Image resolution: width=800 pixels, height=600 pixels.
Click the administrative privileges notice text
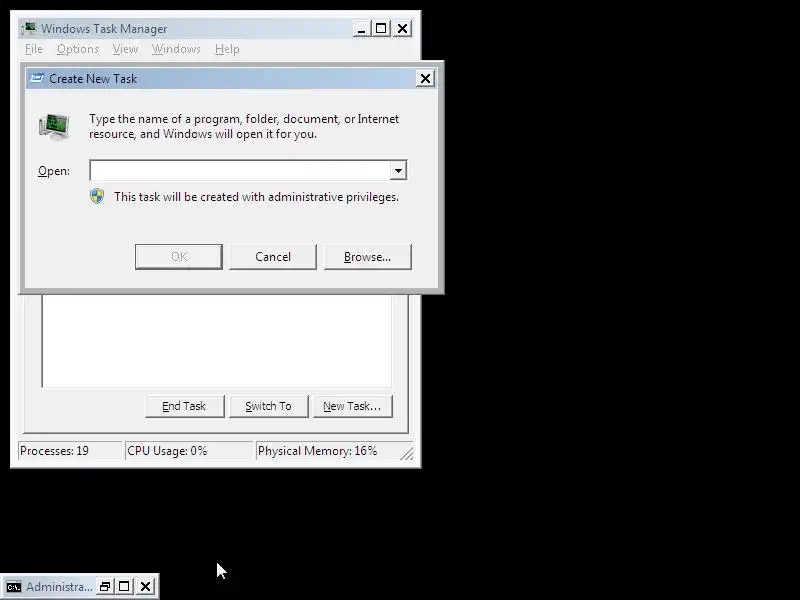(x=256, y=197)
